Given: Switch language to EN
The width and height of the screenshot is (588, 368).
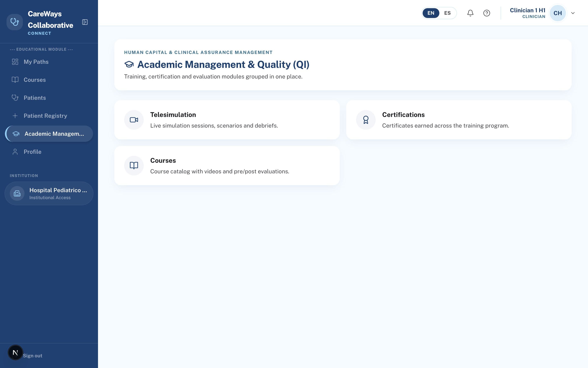Looking at the screenshot, I should tap(431, 13).
